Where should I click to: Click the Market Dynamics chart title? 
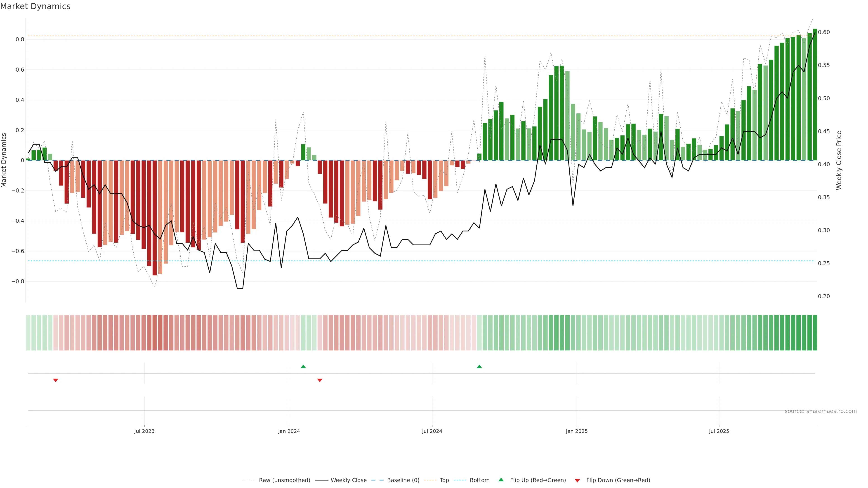coord(35,6)
